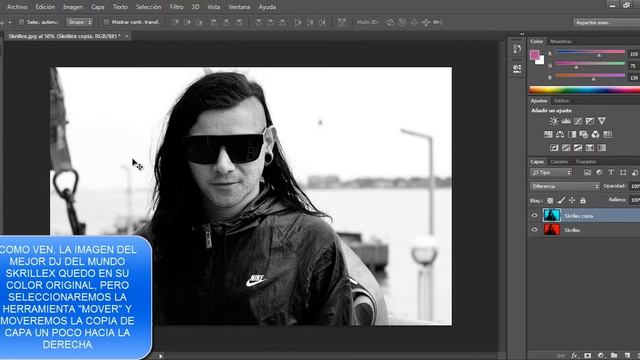This screenshot has height=360, width=640.
Task: Click the layer style fx icon
Action: tap(575, 356)
